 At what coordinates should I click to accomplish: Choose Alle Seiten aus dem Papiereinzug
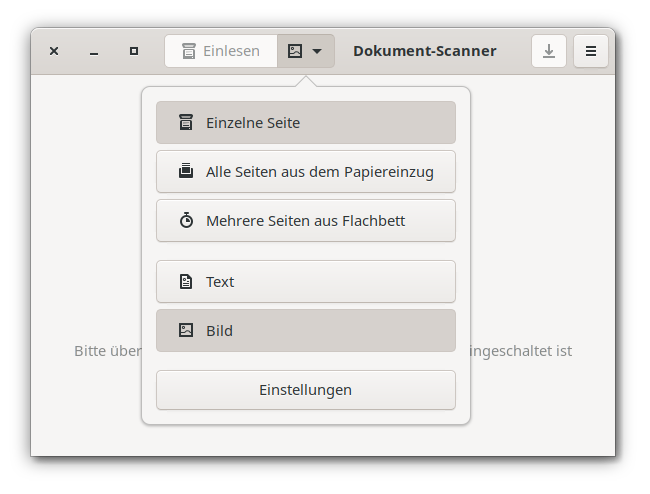pos(305,171)
